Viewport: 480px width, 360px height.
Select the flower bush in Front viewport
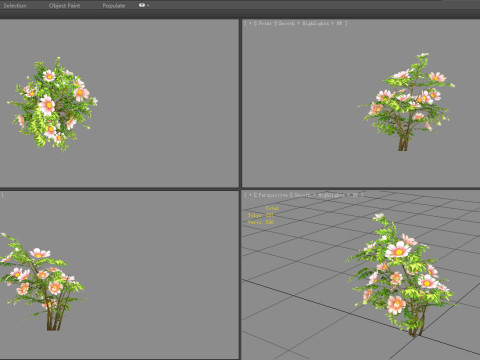(407, 102)
